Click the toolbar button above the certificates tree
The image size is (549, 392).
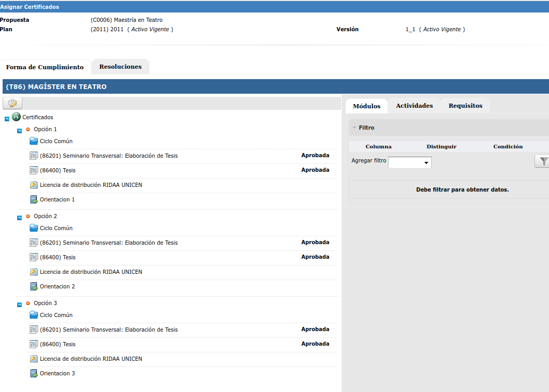point(13,103)
